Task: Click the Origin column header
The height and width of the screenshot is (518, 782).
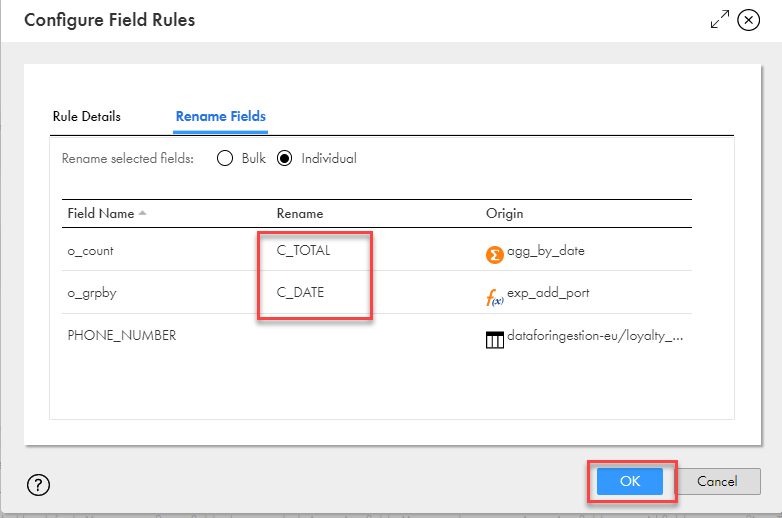Action: [x=504, y=213]
